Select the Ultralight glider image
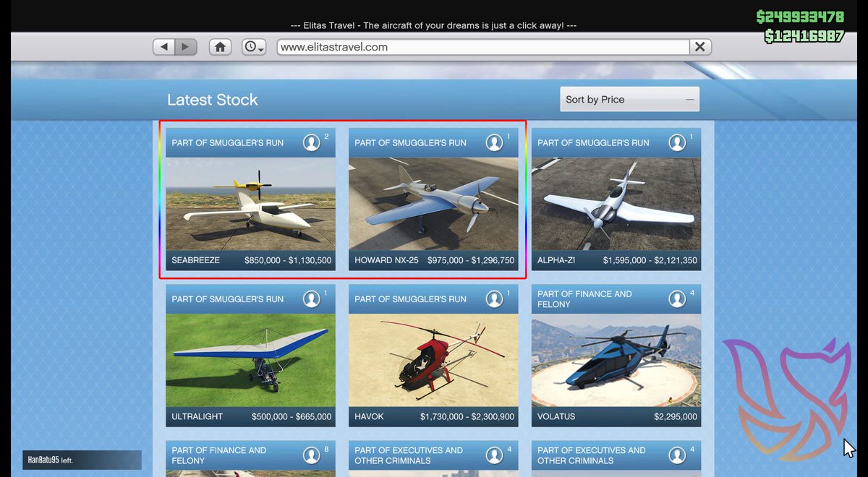This screenshot has height=477, width=868. [250, 360]
